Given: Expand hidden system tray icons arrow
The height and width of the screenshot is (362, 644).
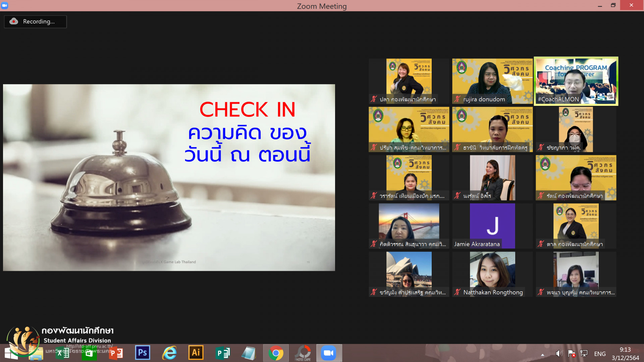Looking at the screenshot, I should tap(542, 354).
